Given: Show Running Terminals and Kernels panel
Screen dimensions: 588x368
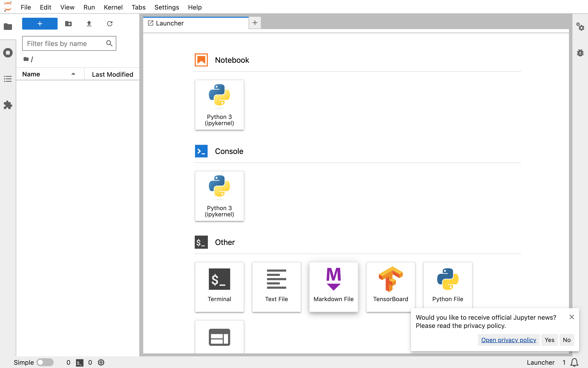Looking at the screenshot, I should [x=8, y=53].
